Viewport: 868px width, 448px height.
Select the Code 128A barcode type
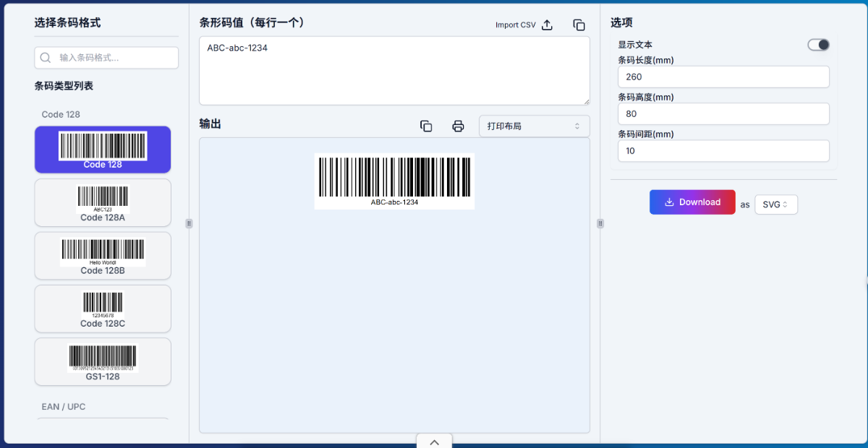point(103,202)
